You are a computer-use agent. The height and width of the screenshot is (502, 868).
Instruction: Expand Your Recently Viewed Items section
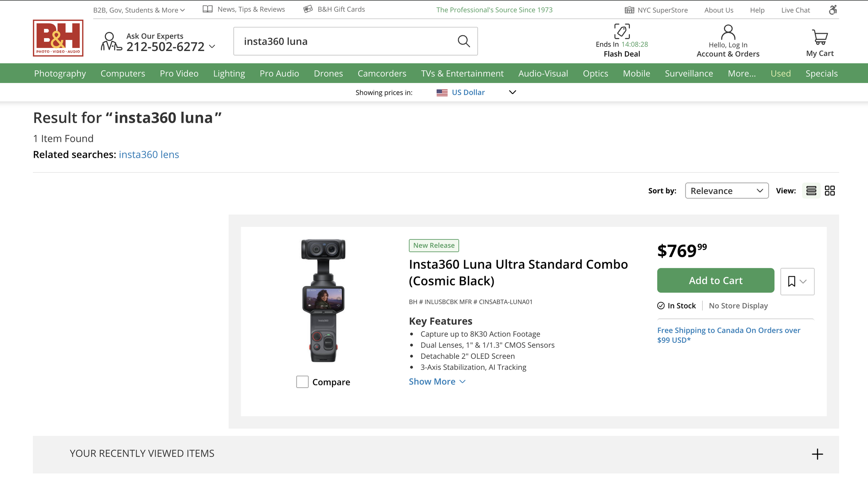[x=436, y=454]
